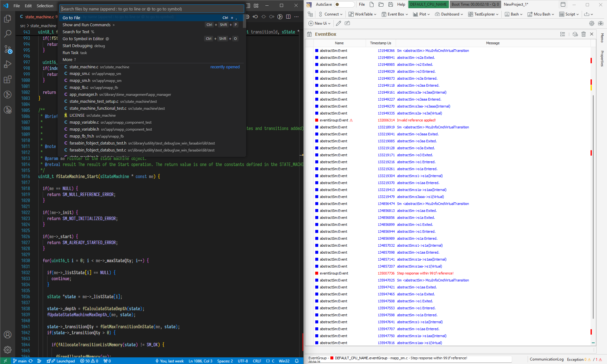The image size is (607, 364).
Task: Click the split editor right icon
Action: pos(288,17)
